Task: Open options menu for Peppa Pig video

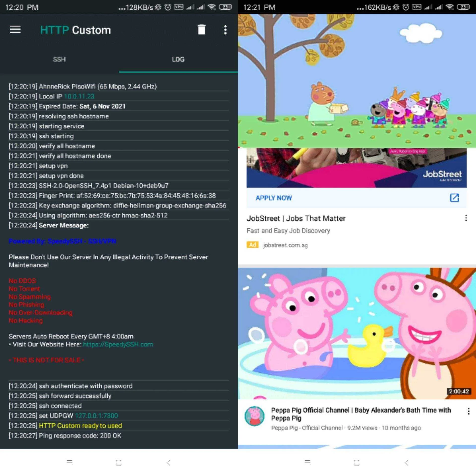Action: click(x=469, y=411)
